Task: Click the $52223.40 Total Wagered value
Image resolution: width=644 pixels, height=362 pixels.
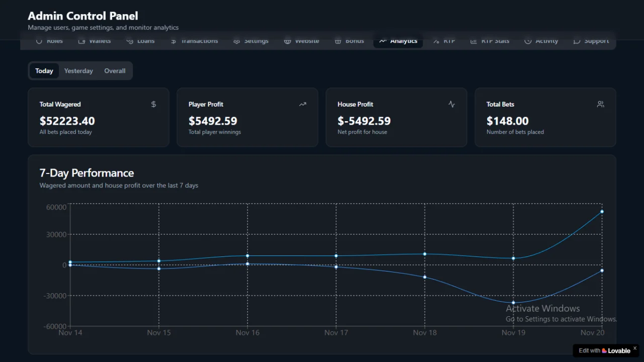Action: (x=67, y=121)
